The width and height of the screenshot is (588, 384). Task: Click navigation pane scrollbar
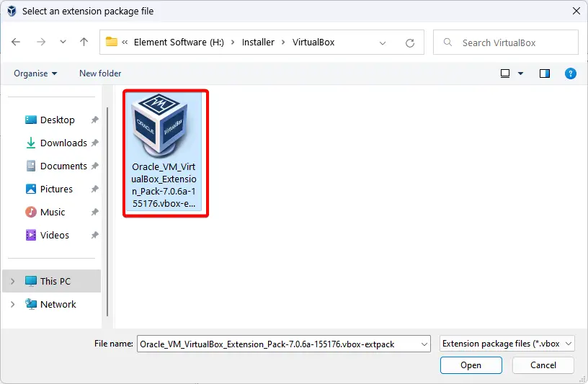tap(107, 212)
